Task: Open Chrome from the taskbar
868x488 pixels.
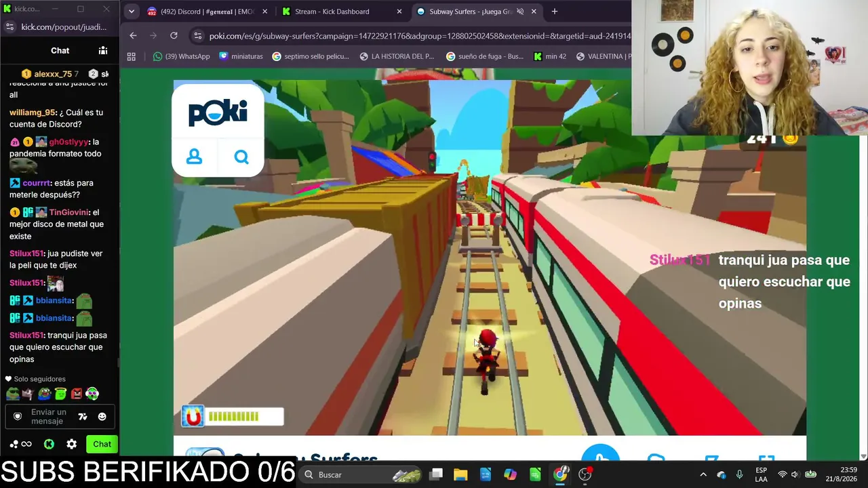Action: 560,474
